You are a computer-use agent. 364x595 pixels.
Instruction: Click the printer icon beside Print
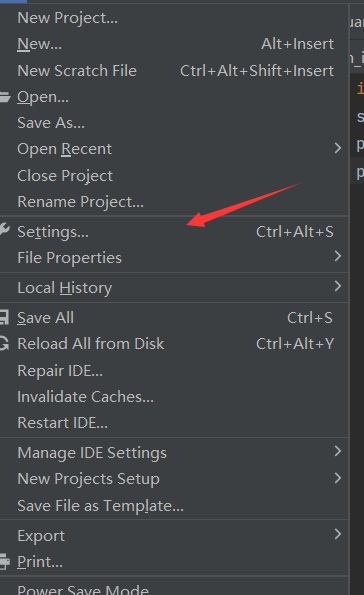[x=5, y=561]
